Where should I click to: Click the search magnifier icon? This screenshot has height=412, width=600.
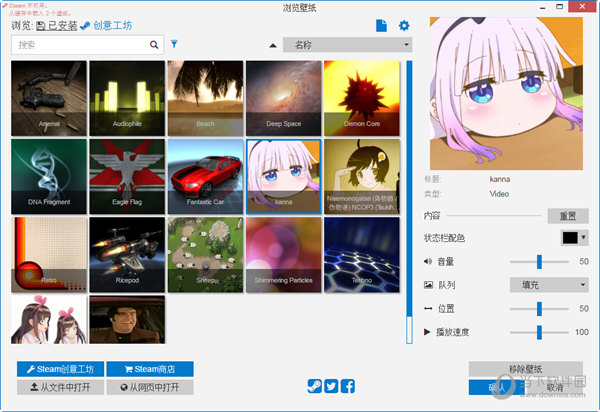pos(154,45)
